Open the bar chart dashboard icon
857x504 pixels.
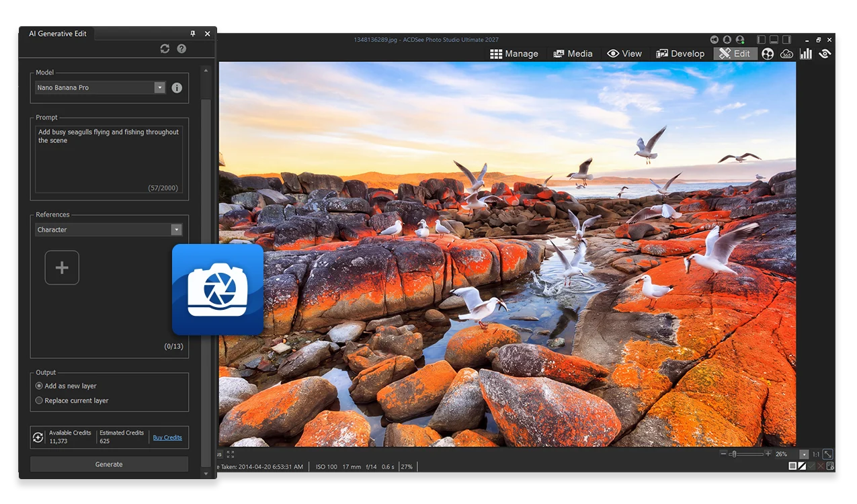click(806, 54)
